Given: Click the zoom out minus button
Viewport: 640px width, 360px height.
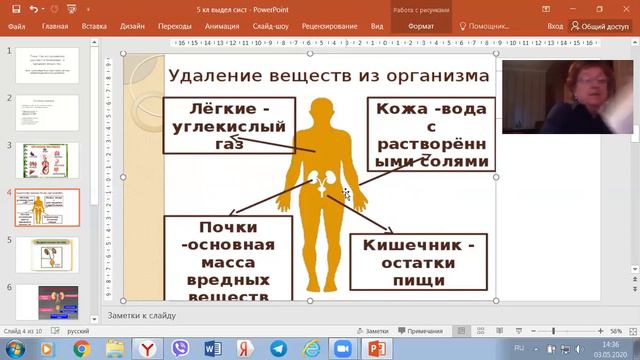Looking at the screenshot, I should (533, 331).
